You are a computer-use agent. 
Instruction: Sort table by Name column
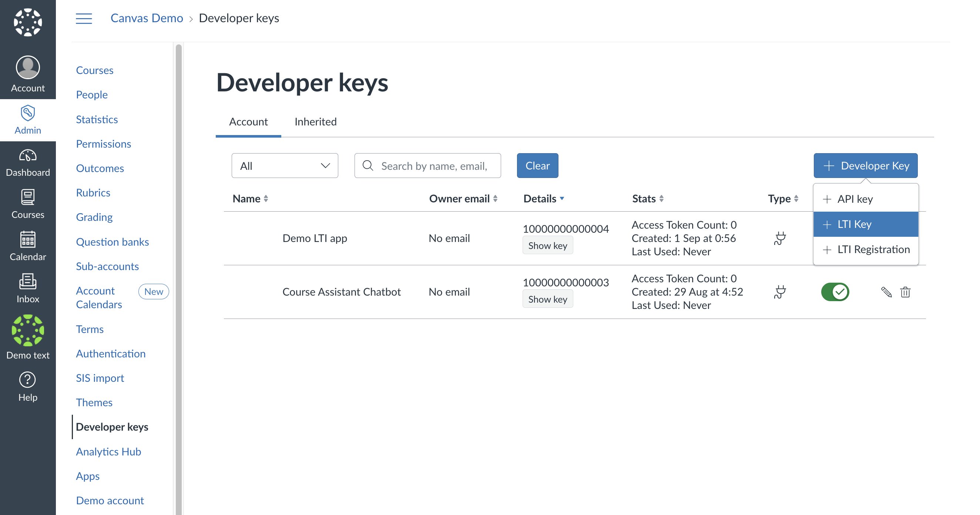[250, 199]
